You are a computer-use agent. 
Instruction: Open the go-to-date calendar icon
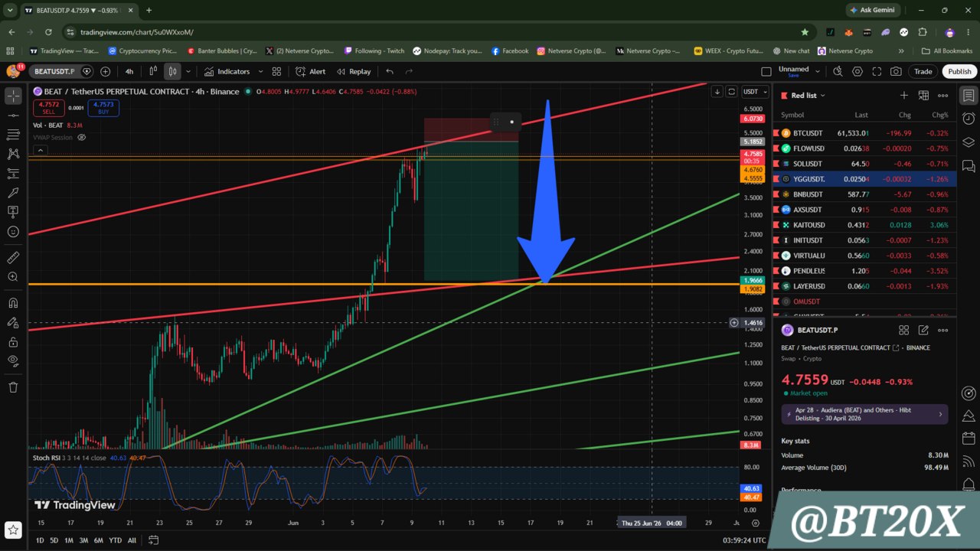(x=153, y=540)
